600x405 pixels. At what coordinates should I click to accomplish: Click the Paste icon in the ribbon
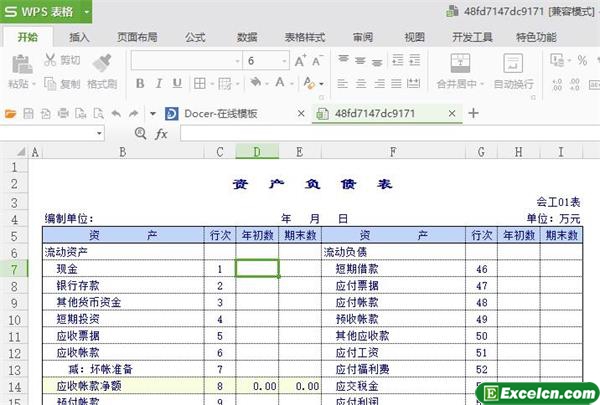pos(22,64)
